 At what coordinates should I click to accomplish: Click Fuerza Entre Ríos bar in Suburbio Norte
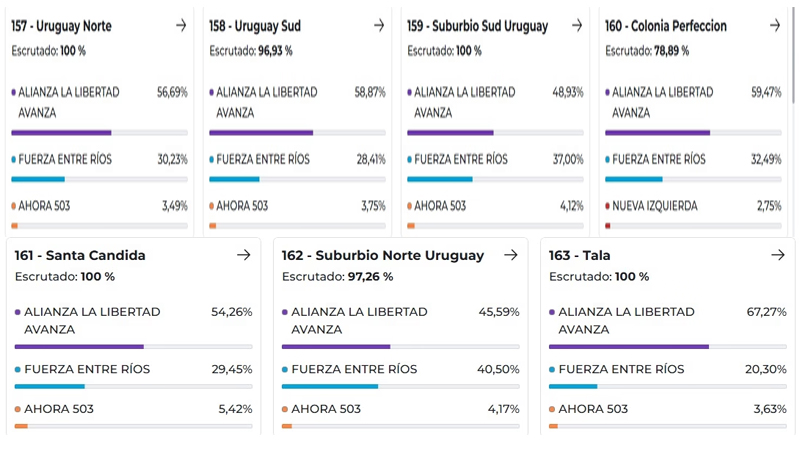tap(400, 386)
